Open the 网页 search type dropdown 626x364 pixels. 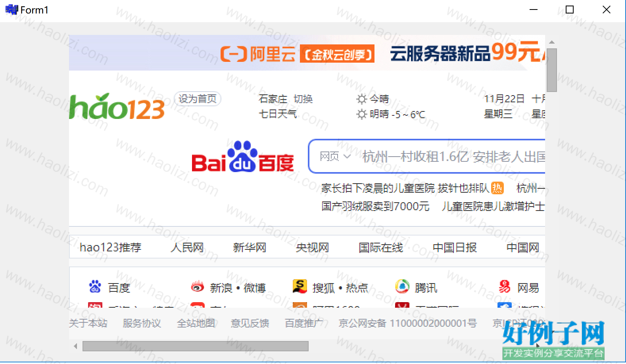point(335,157)
